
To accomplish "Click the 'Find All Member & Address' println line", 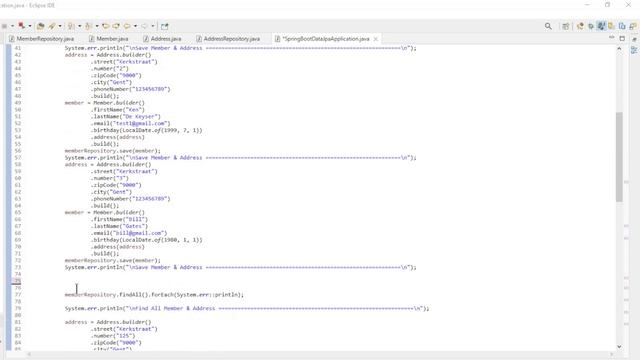I will (x=247, y=309).
